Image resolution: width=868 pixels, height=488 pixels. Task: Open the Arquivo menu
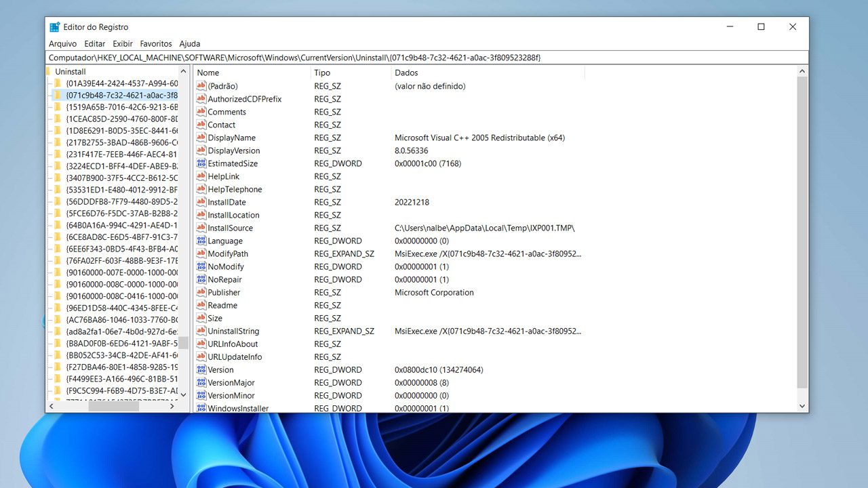(62, 43)
